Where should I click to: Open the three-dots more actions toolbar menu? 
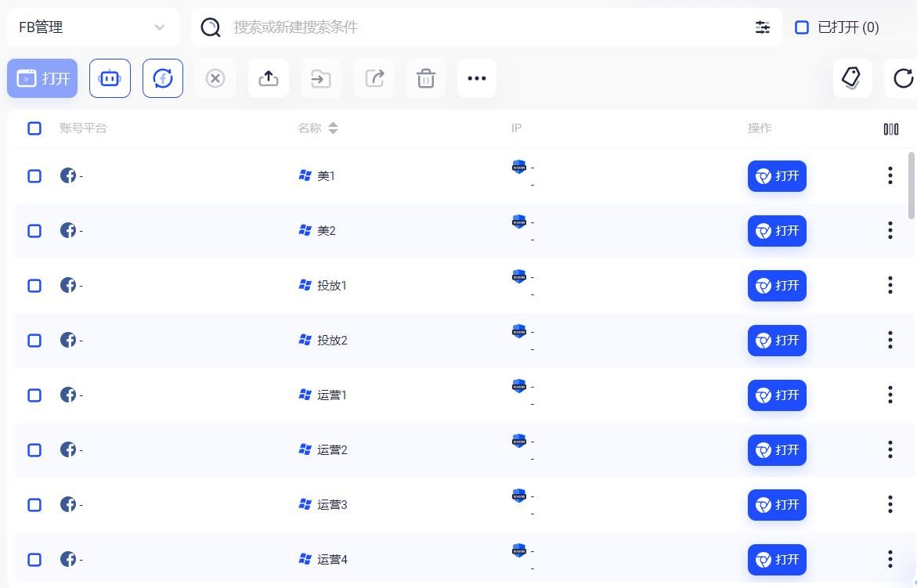477,78
